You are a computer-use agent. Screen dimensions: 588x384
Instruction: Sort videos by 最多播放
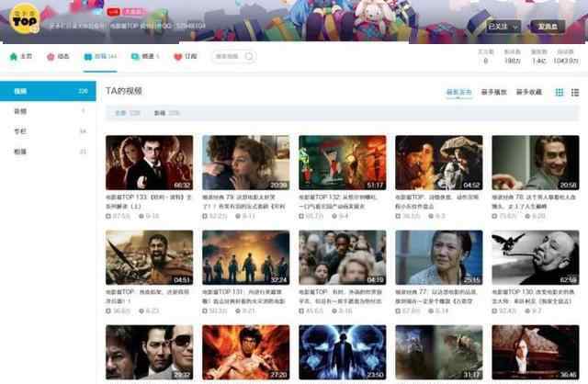coord(494,92)
